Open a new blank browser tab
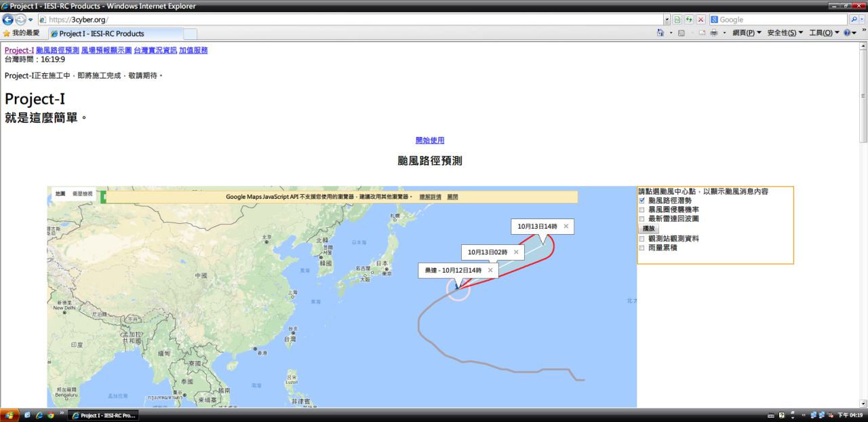The height and width of the screenshot is (422, 868). click(x=191, y=33)
